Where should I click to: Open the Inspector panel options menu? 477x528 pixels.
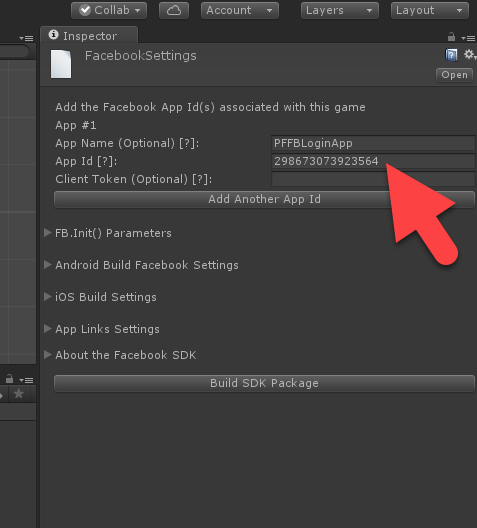(x=468, y=38)
